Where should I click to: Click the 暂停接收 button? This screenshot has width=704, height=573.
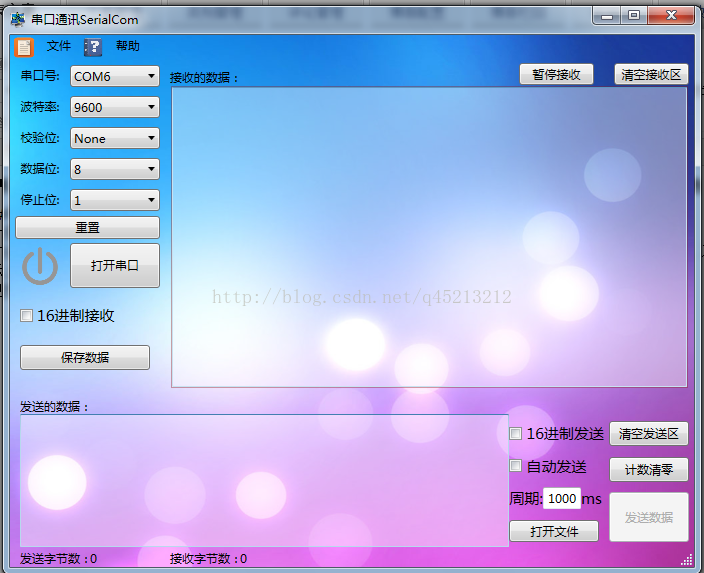556,75
